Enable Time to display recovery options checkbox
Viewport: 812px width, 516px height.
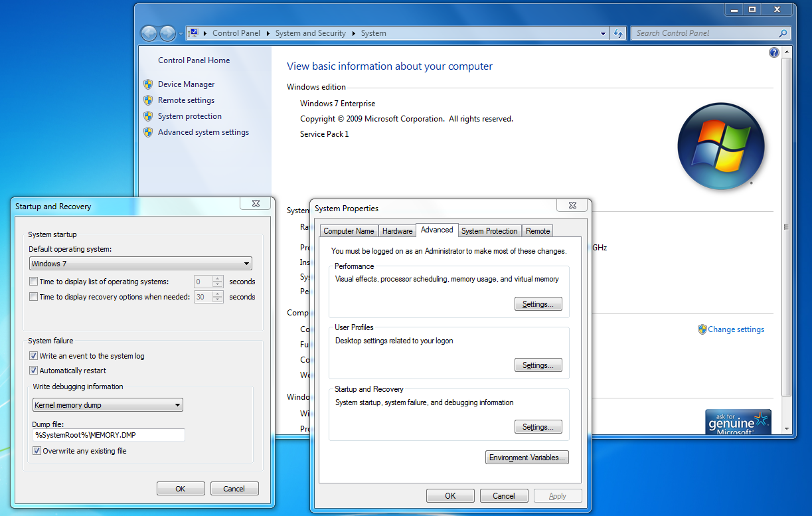34,297
